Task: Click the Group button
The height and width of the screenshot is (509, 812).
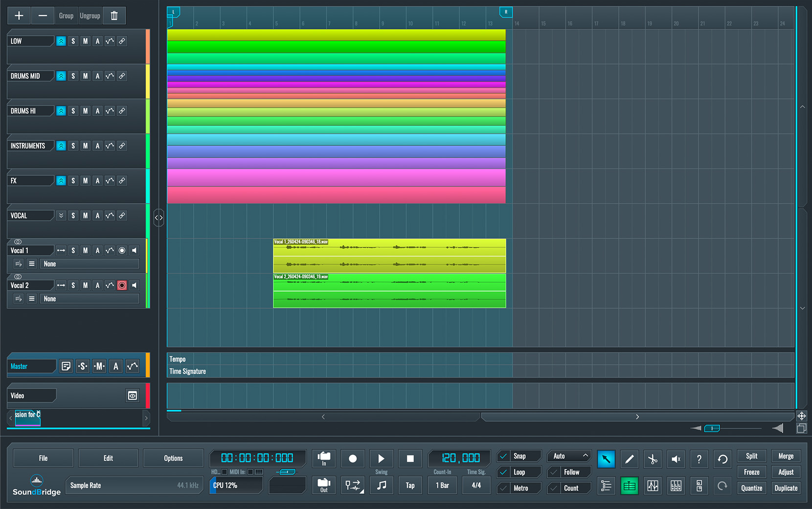Action: click(x=66, y=16)
